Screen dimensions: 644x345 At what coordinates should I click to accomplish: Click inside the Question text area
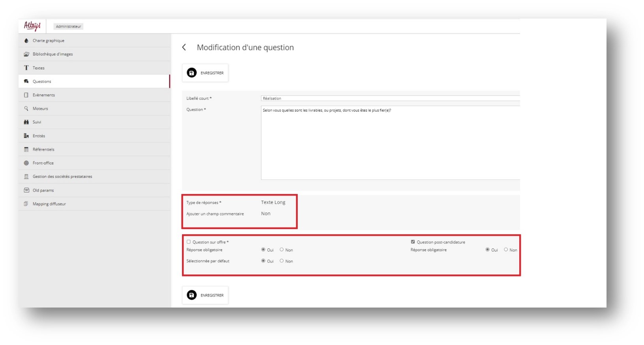point(390,143)
